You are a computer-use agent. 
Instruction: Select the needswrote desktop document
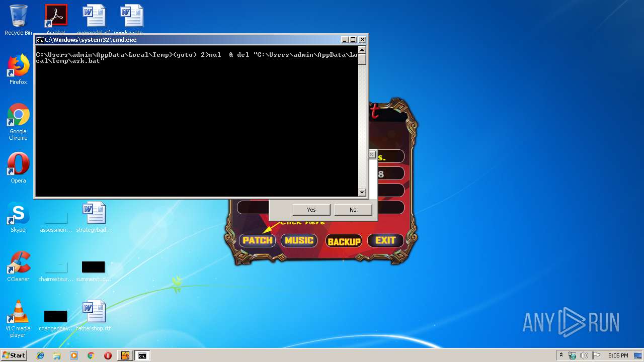(x=132, y=19)
